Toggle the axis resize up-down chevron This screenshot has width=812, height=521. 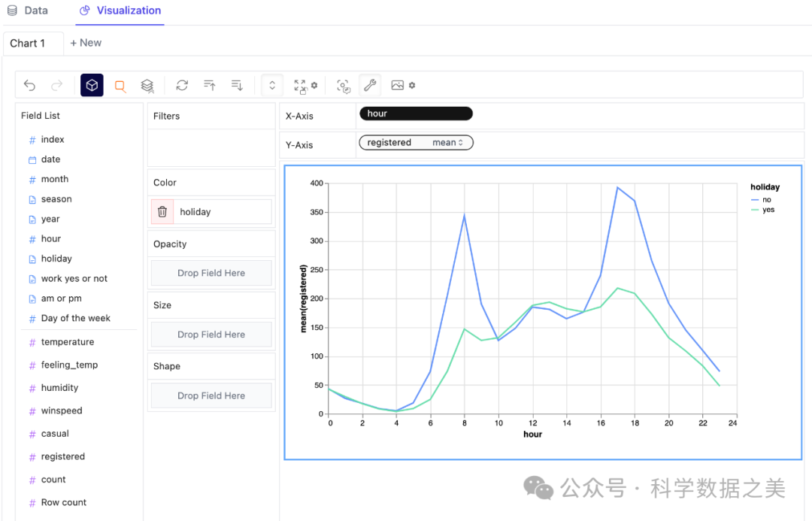[272, 86]
